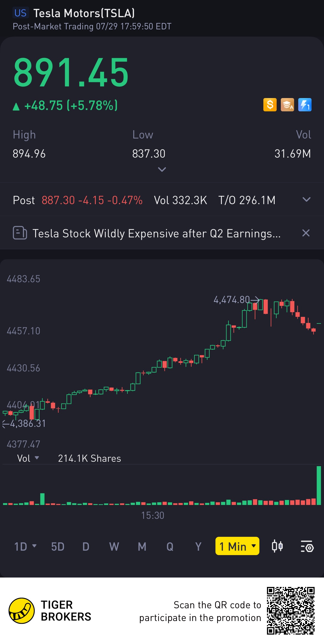Open the 1 Min interval dropdown

[237, 546]
